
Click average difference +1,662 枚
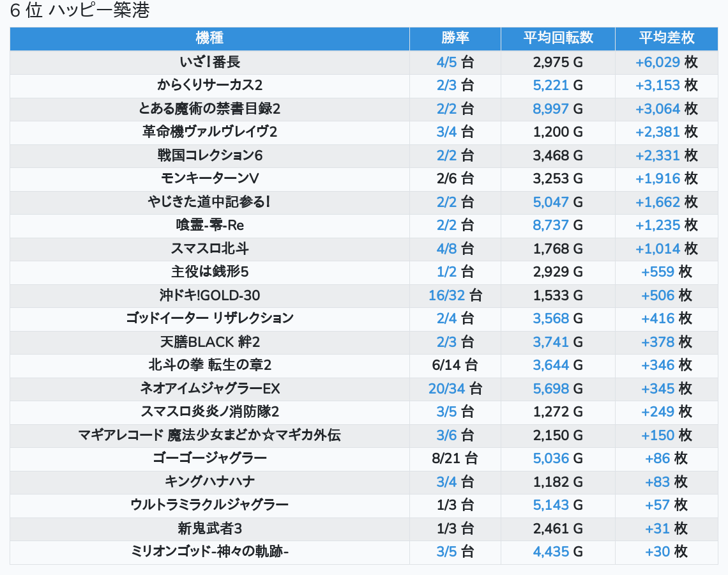click(666, 202)
